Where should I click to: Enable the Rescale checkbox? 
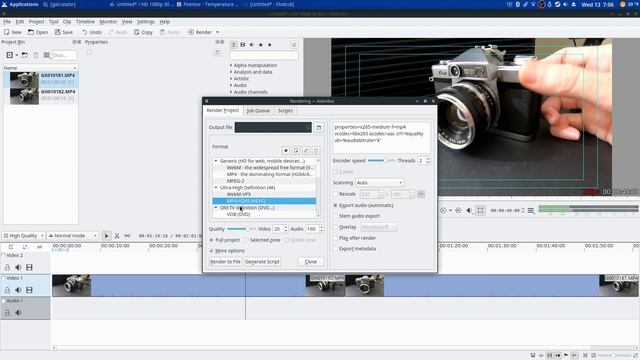pyautogui.click(x=336, y=194)
